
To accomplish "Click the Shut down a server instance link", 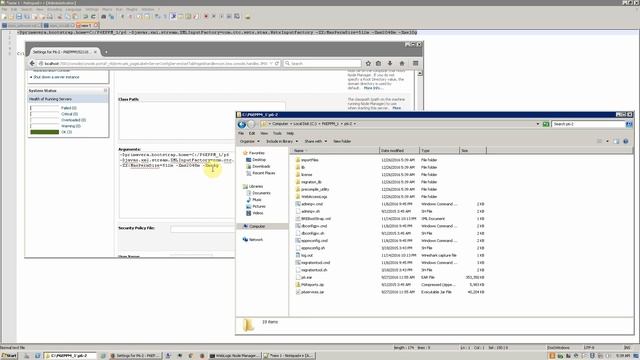I will [56, 77].
